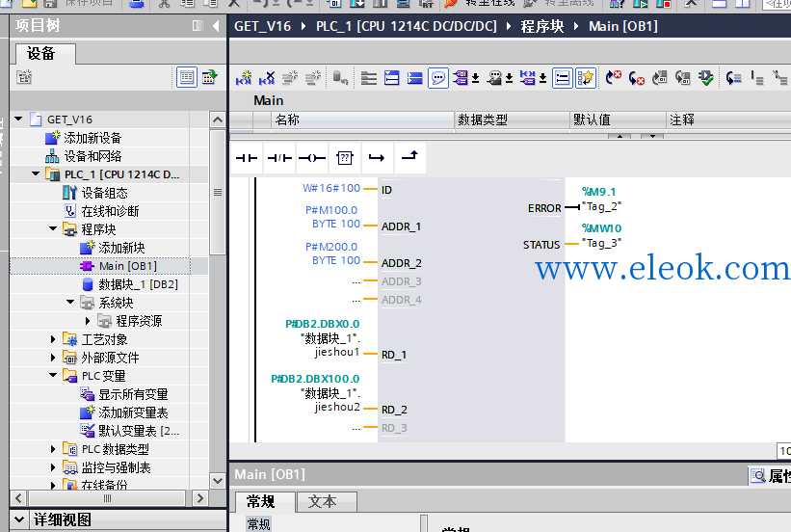Open 设备和网络 in project tree
The height and width of the screenshot is (532, 791).
point(92,156)
